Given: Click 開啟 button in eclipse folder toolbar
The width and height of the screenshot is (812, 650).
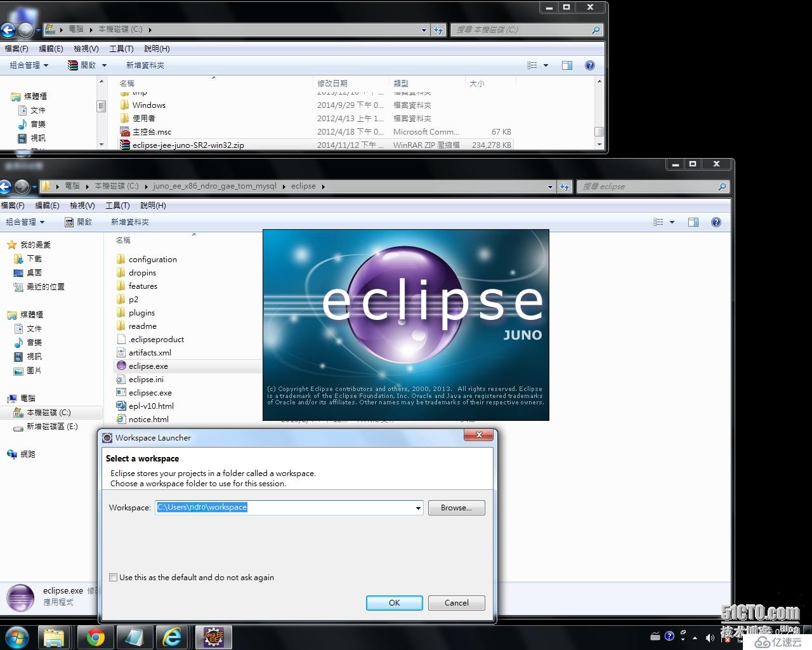Looking at the screenshot, I should pyautogui.click(x=79, y=222).
